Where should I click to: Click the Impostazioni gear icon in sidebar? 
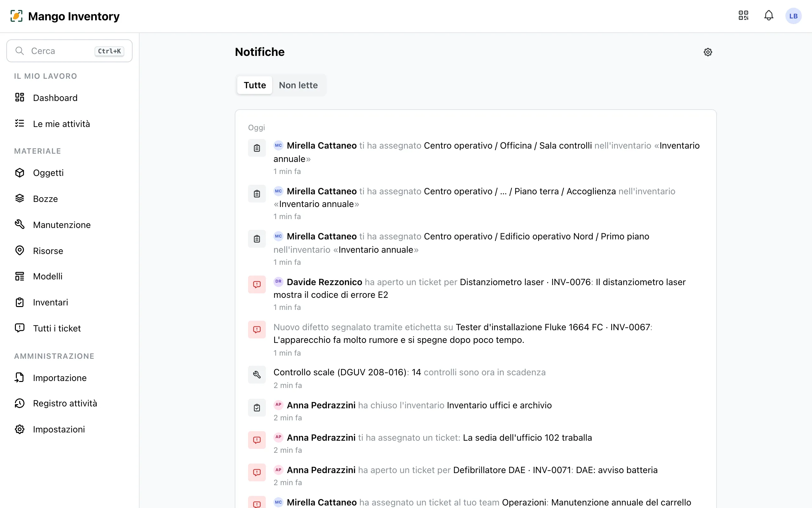point(20,429)
